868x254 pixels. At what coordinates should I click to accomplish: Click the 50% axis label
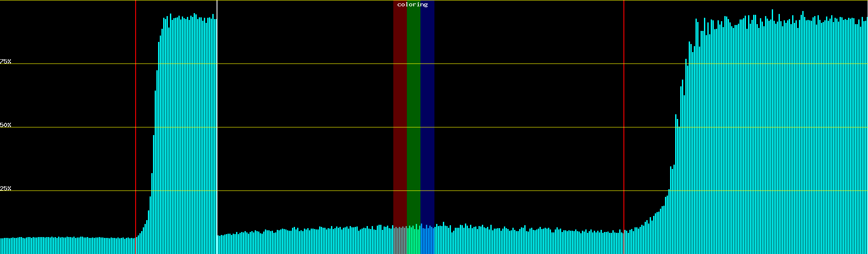[6, 125]
